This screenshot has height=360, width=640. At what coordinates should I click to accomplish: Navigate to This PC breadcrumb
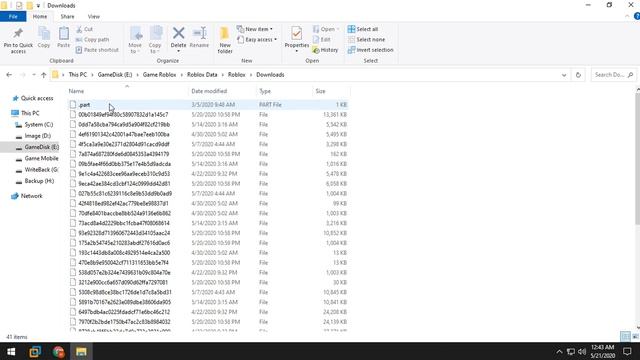pyautogui.click(x=78, y=75)
